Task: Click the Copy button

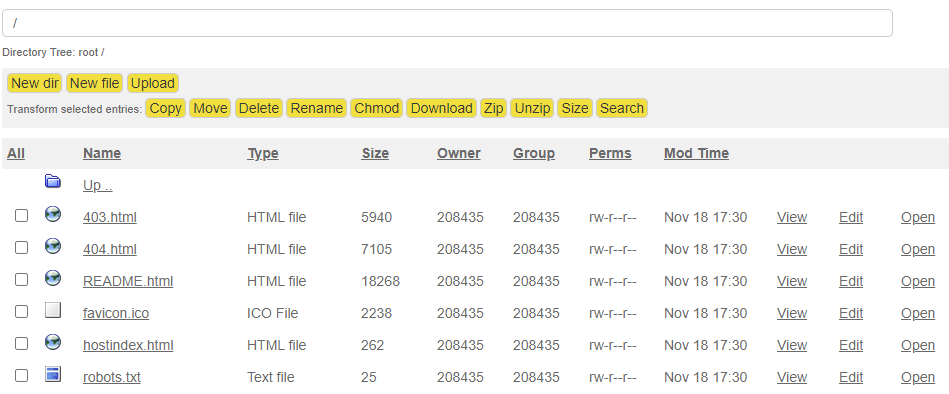Action: pyautogui.click(x=165, y=108)
